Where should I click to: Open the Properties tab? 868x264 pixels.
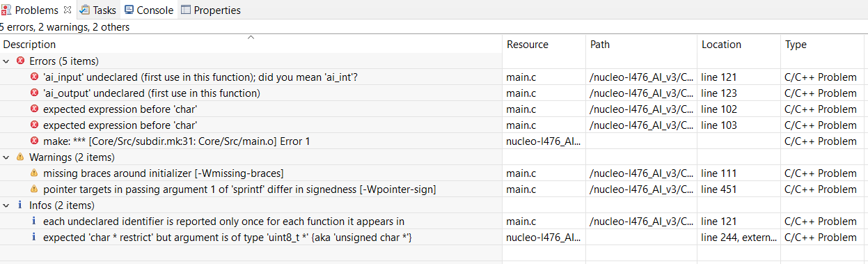coord(210,10)
